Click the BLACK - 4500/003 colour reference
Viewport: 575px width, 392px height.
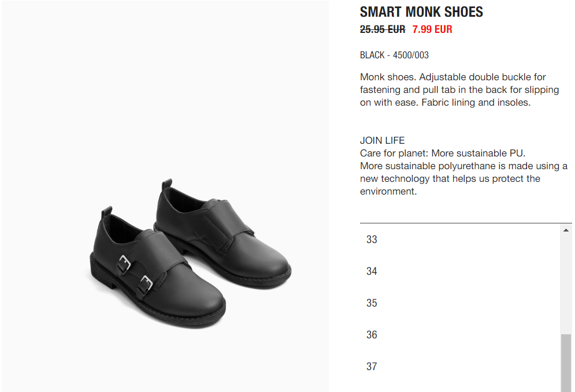[x=394, y=55]
